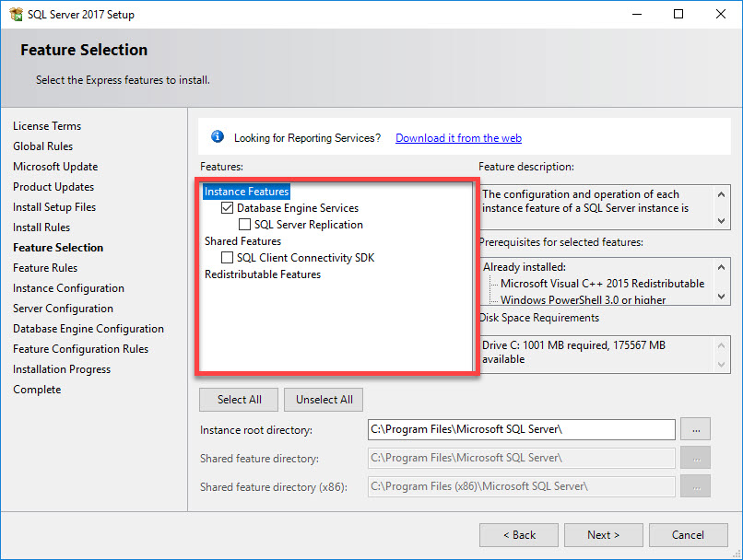Image resolution: width=743 pixels, height=560 pixels.
Task: Click Microsoft Visual C++ 2015 Redistributable entry
Action: [602, 284]
